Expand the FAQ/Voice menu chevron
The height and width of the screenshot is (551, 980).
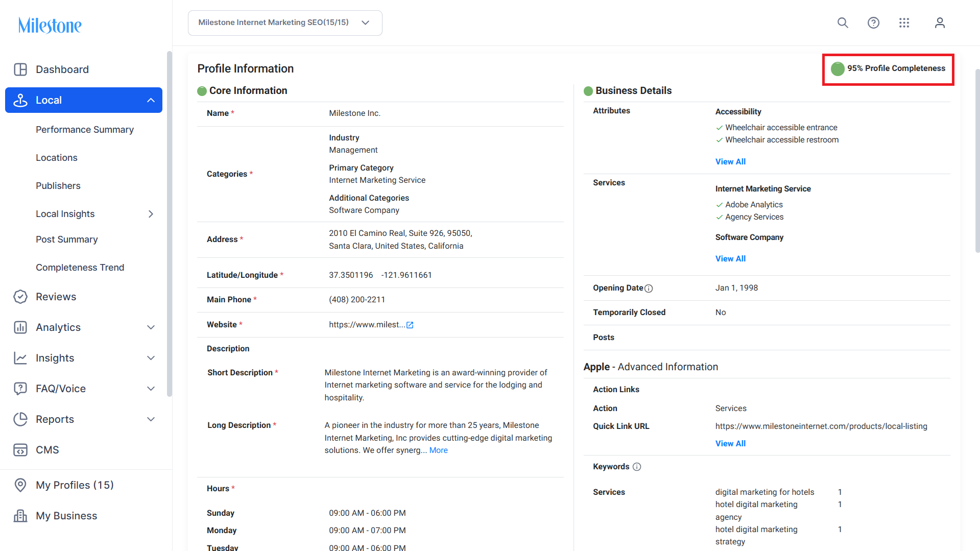[151, 389]
